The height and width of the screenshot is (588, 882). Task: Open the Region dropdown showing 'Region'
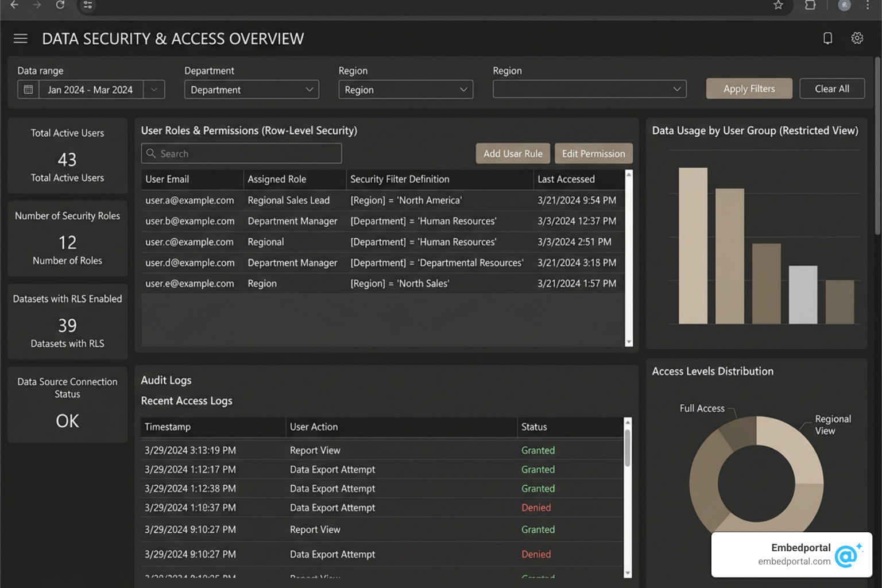(405, 90)
